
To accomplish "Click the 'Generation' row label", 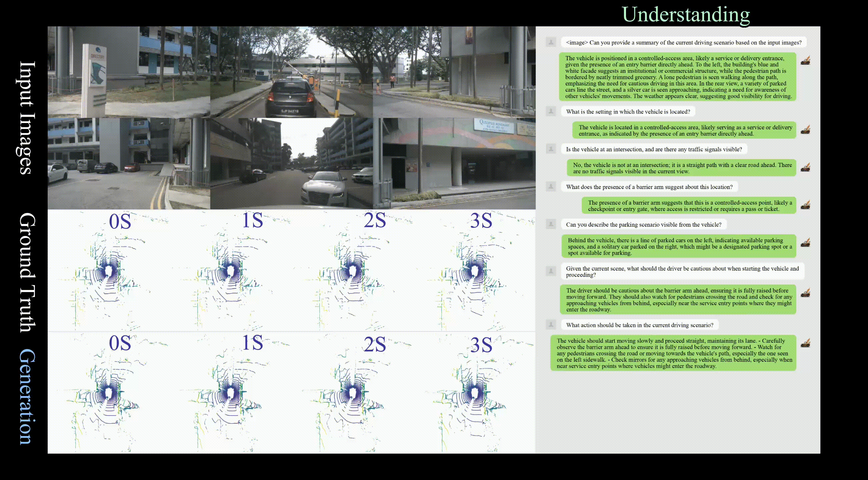I will (x=26, y=396).
